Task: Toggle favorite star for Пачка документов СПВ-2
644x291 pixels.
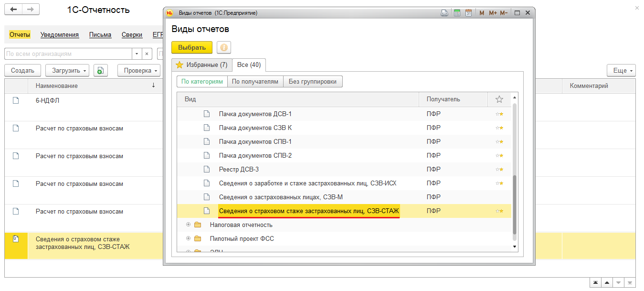Action: tap(499, 155)
